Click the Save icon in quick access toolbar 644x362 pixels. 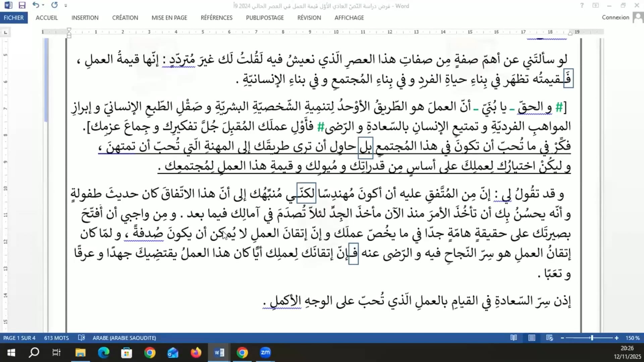[22, 5]
